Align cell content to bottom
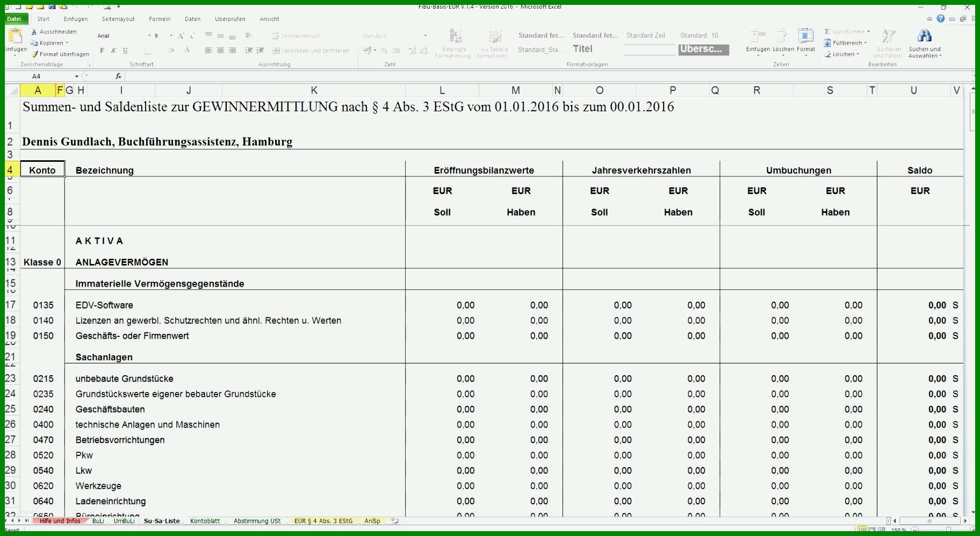 pos(232,36)
